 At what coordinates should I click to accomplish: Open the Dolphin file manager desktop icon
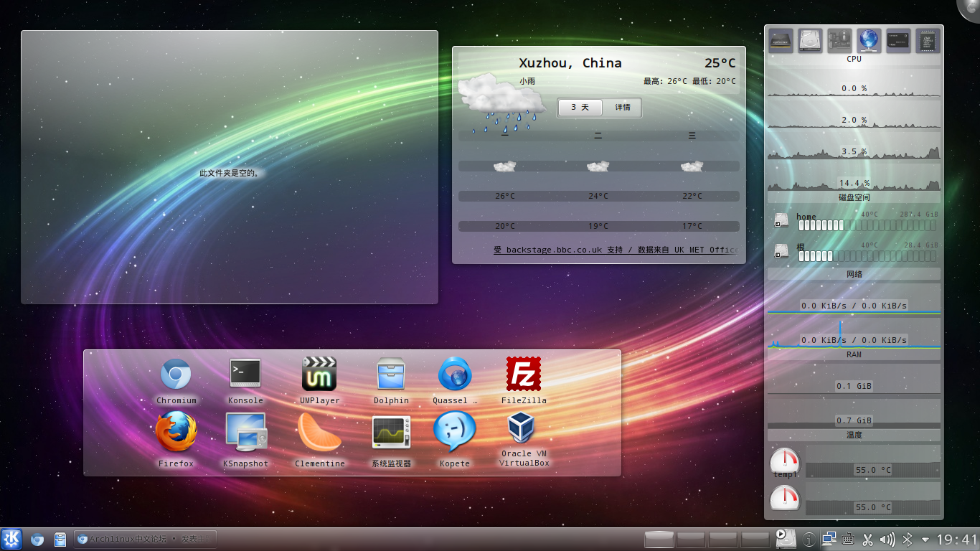tap(391, 375)
